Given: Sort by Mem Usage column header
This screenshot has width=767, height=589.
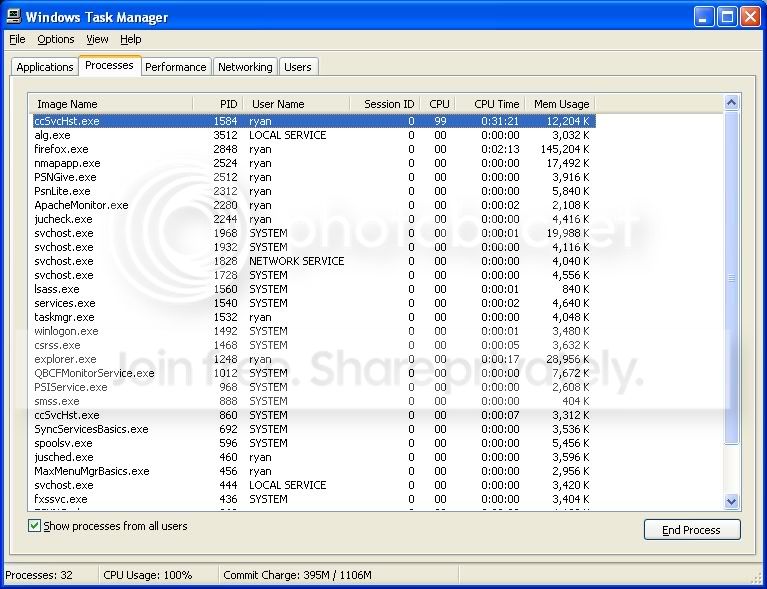Looking at the screenshot, I should point(561,104).
